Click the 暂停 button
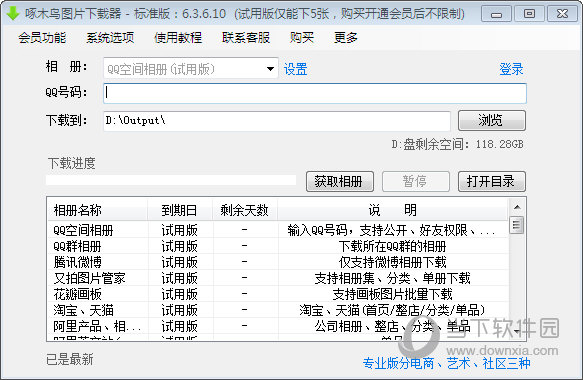 click(416, 181)
